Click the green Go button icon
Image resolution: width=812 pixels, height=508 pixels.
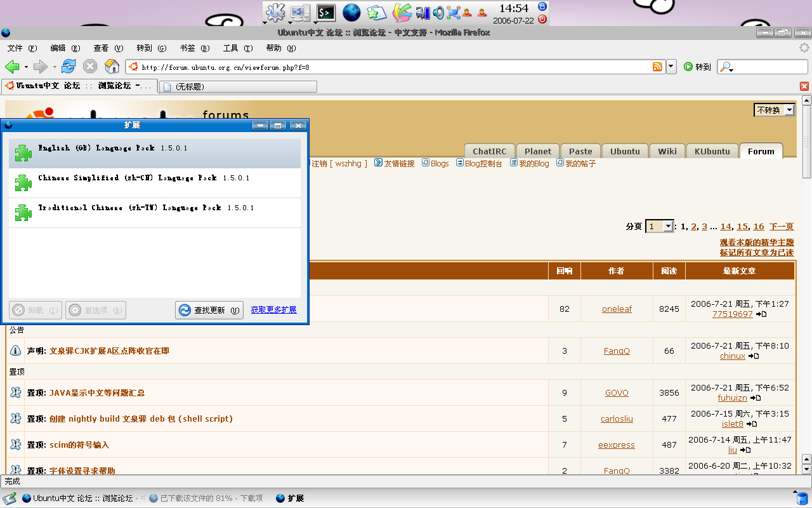[x=688, y=67]
